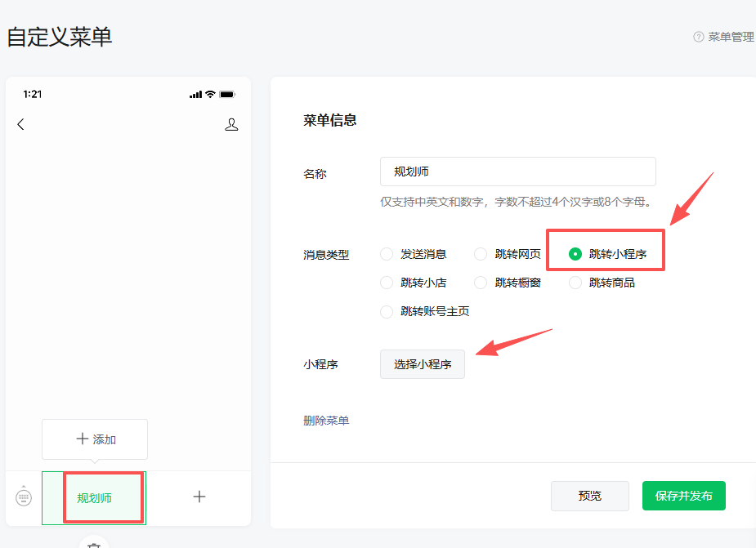
Task: Pick the 跳转账号主页 radio option
Action: click(x=387, y=311)
